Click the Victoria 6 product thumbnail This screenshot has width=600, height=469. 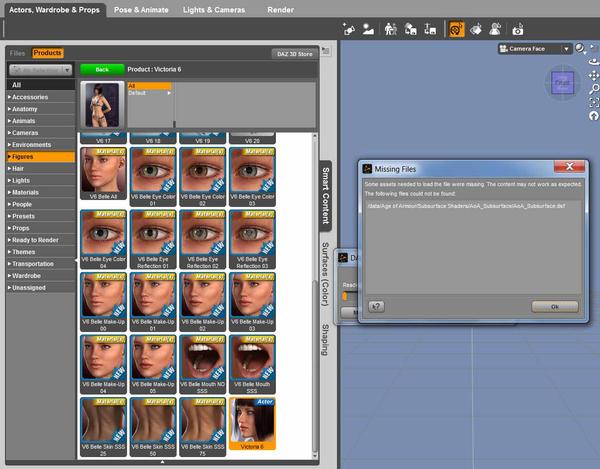(102, 105)
